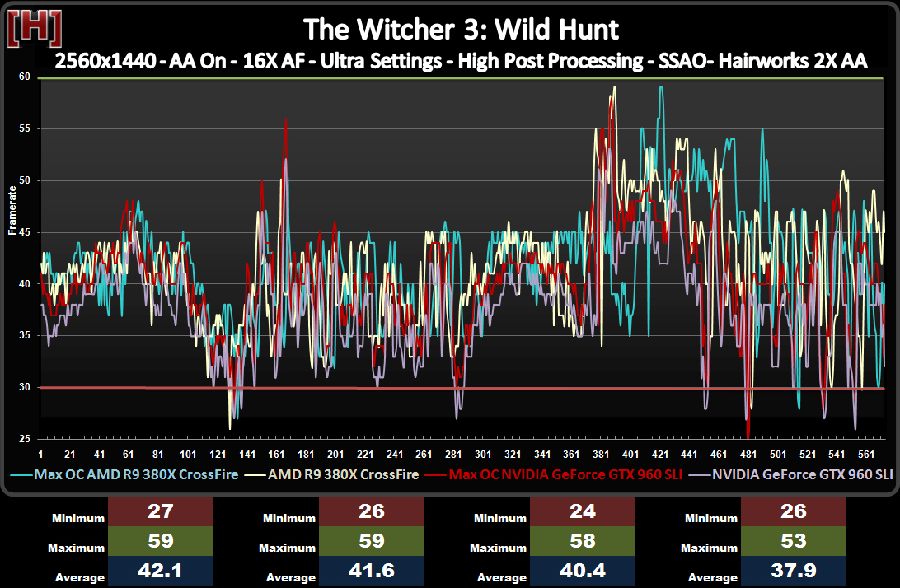Click the x-axis tick label "401"
Viewport: 900px width, 588px height.
point(630,455)
